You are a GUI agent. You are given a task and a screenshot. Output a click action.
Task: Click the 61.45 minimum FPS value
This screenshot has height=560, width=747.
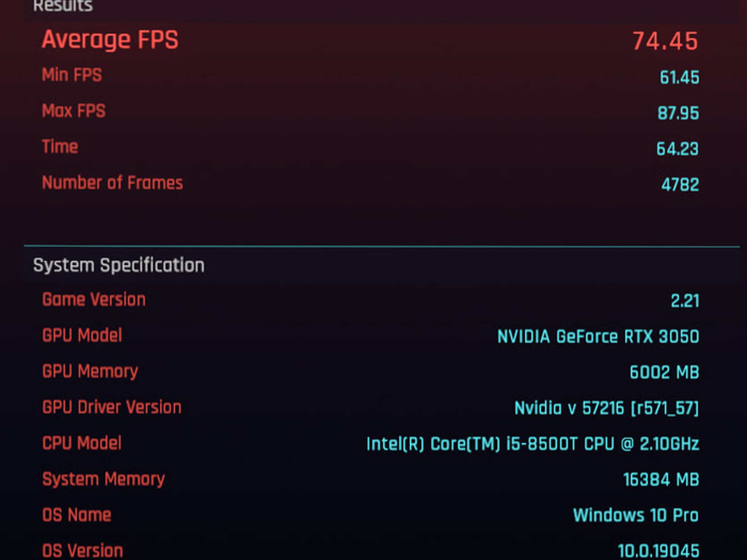(680, 77)
